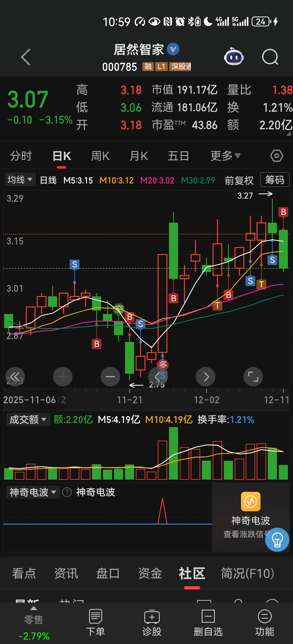Tap the 融 margin badge
Screen dimensions: 293x644
pos(148,67)
